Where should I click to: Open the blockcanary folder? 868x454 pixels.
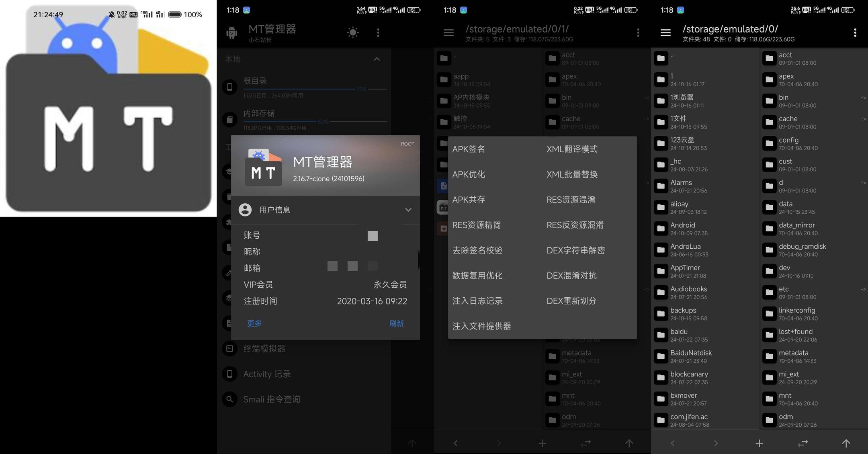coord(705,378)
